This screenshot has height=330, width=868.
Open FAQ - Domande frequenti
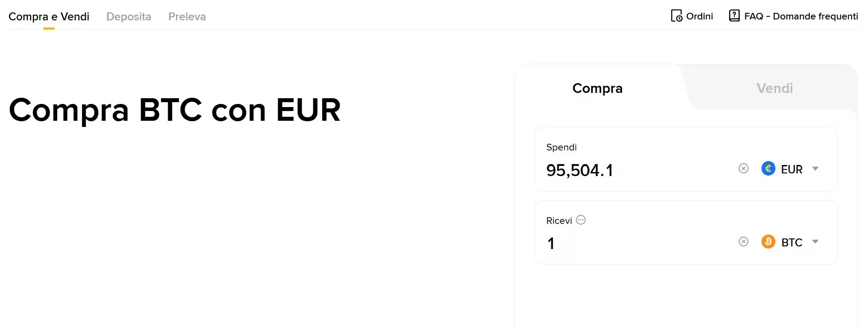(801, 16)
